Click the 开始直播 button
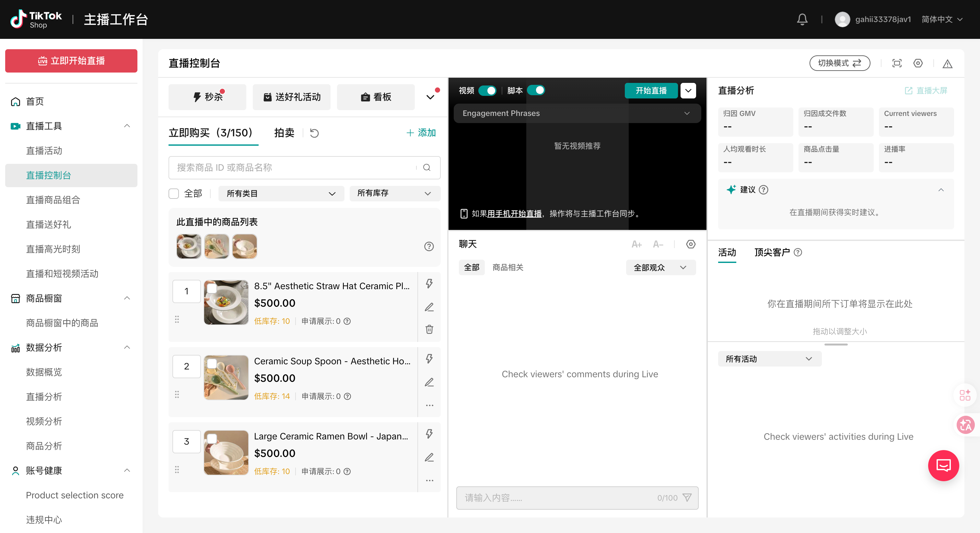The width and height of the screenshot is (980, 533). (x=651, y=90)
